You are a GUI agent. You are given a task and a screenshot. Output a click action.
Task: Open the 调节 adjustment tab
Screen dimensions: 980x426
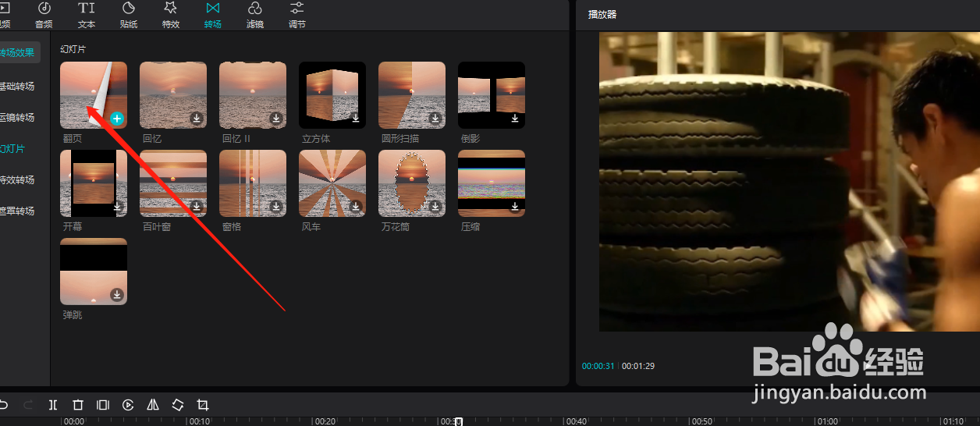[297, 15]
